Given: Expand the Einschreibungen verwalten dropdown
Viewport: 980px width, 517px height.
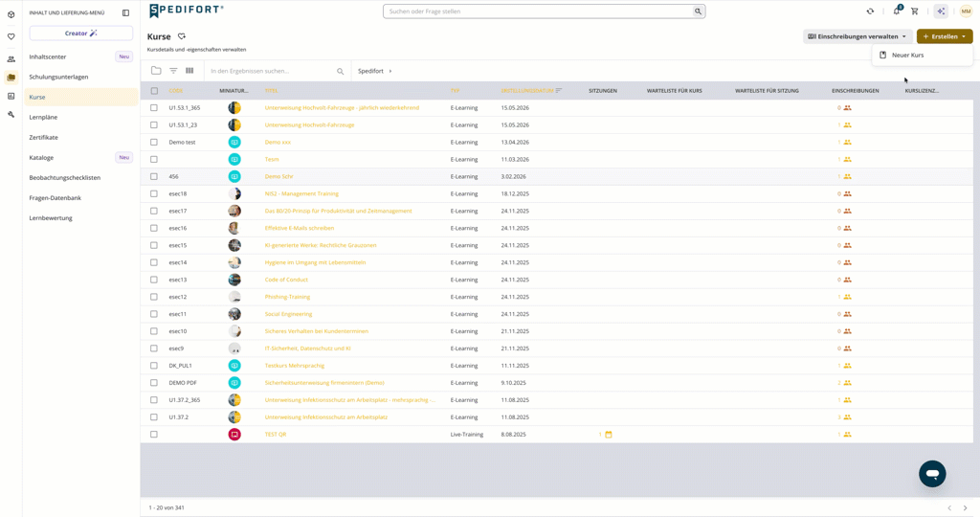Looking at the screenshot, I should pos(857,36).
